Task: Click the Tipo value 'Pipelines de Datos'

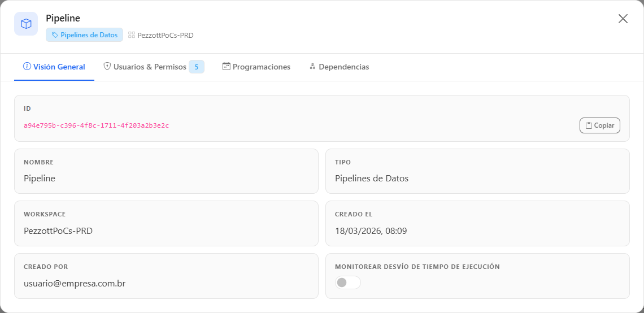Action: (372, 179)
